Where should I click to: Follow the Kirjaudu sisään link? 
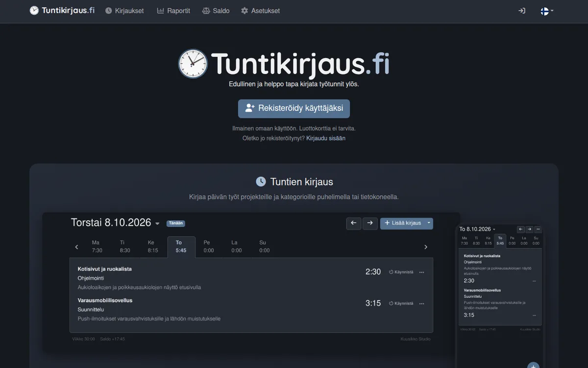pos(326,138)
